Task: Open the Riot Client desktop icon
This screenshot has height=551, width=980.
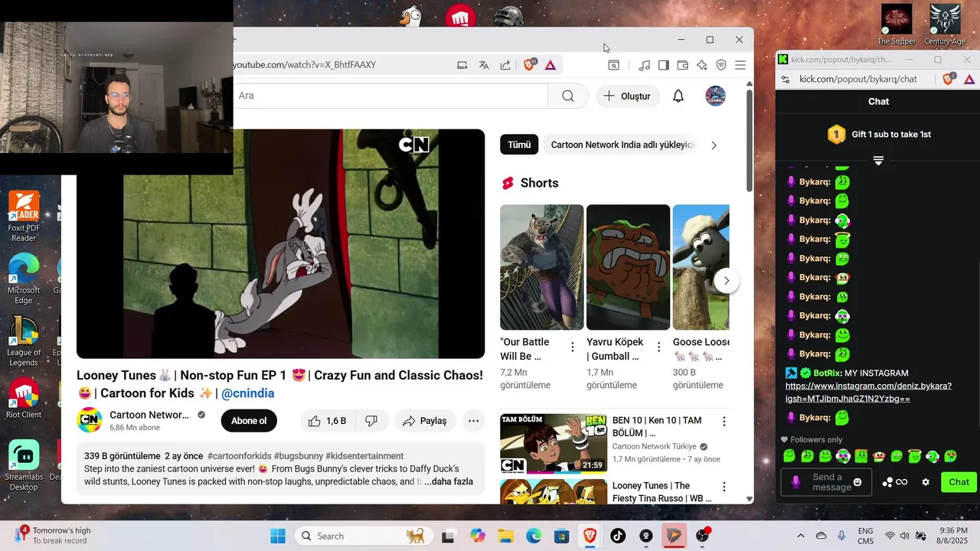Action: click(24, 398)
